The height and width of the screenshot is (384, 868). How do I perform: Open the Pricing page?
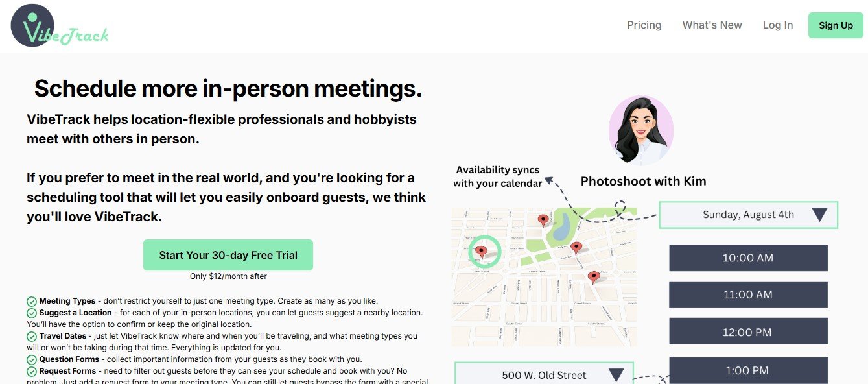point(644,25)
